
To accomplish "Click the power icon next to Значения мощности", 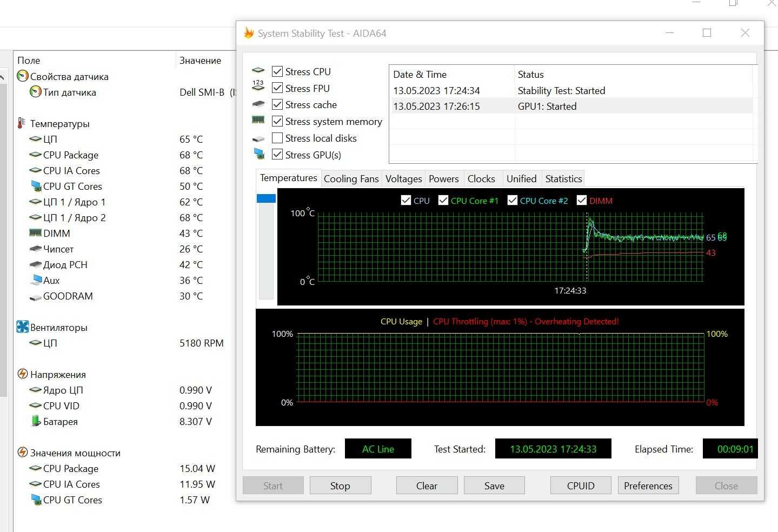I will coord(23,453).
